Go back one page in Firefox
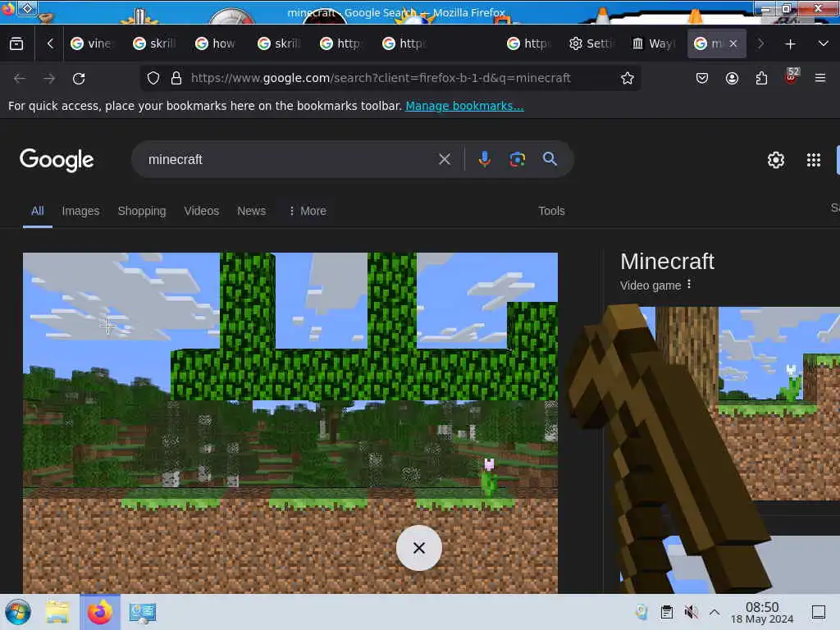 20,79
